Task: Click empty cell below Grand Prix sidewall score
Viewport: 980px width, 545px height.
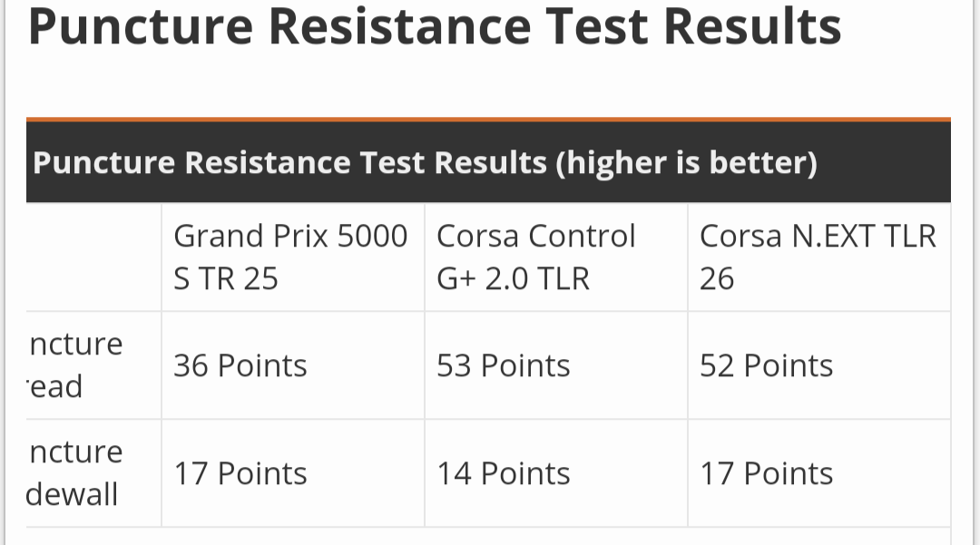Action: 292,537
